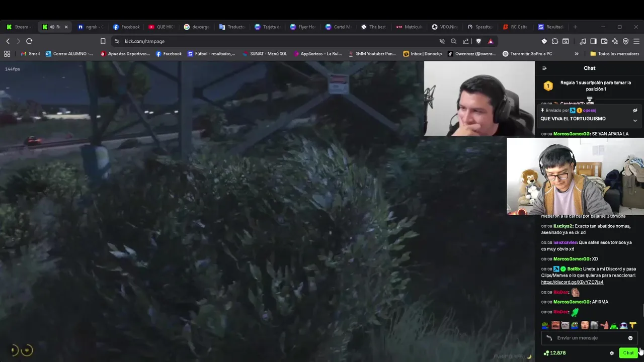Switch to the ngrok tab
644x362 pixels.
point(91,27)
